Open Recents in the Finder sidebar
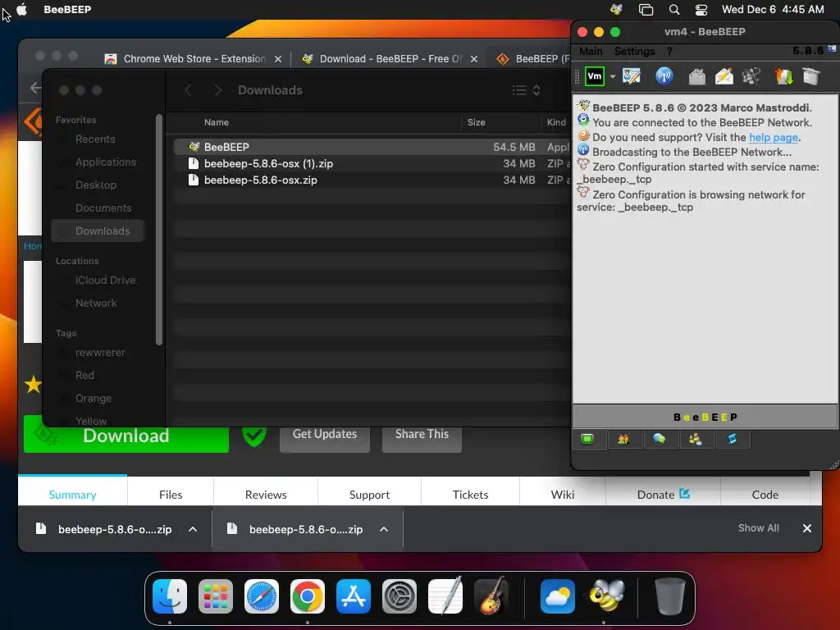The height and width of the screenshot is (630, 840). pyautogui.click(x=95, y=139)
